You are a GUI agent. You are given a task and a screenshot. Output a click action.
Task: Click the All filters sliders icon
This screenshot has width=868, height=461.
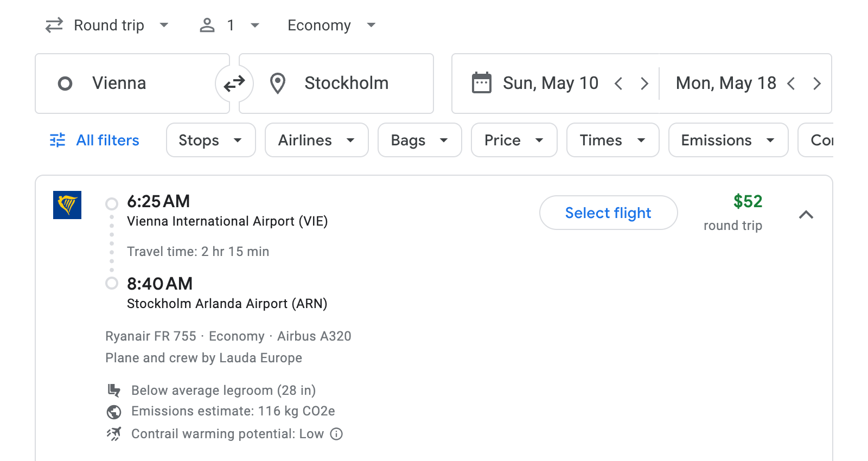[57, 140]
